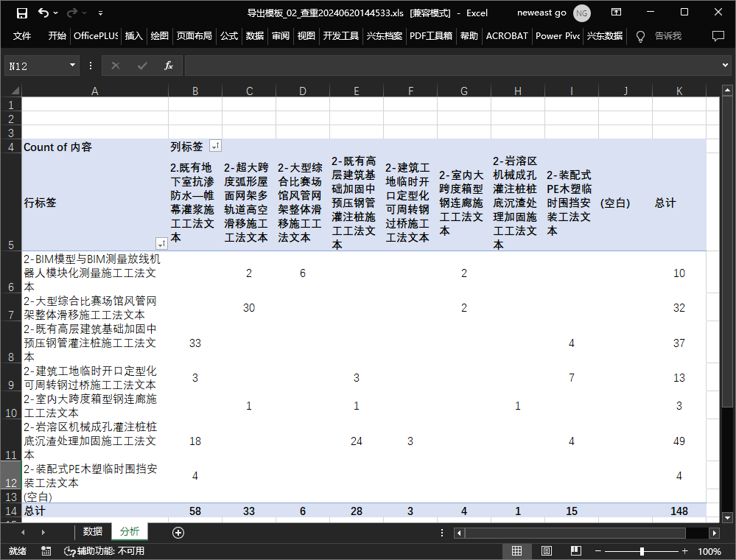Click the formula bar input field
Image resolution: width=736 pixels, height=560 pixels.
(449, 66)
